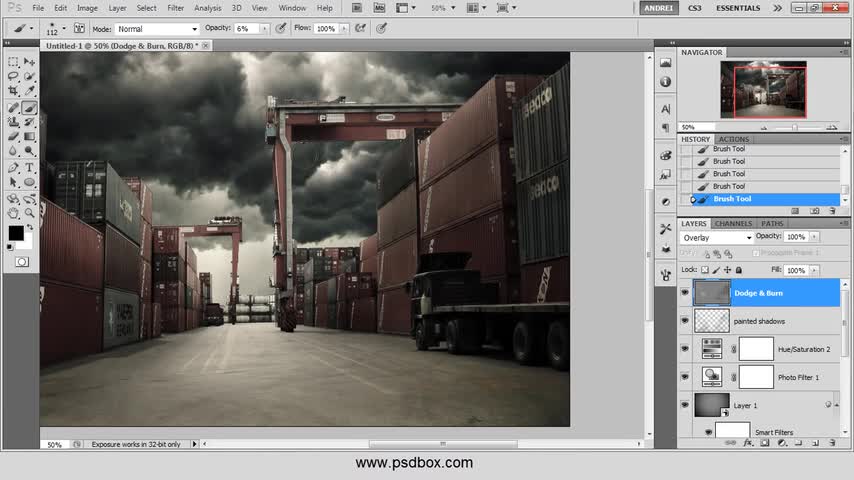Toggle tablet pressure for opacity
Image resolution: width=854 pixels, height=480 pixels.
coord(280,28)
